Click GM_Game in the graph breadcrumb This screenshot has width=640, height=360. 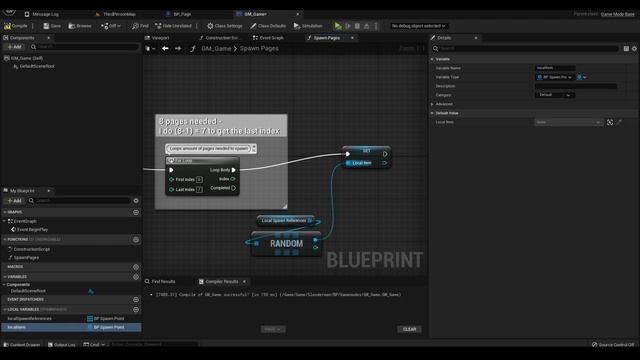coord(216,49)
